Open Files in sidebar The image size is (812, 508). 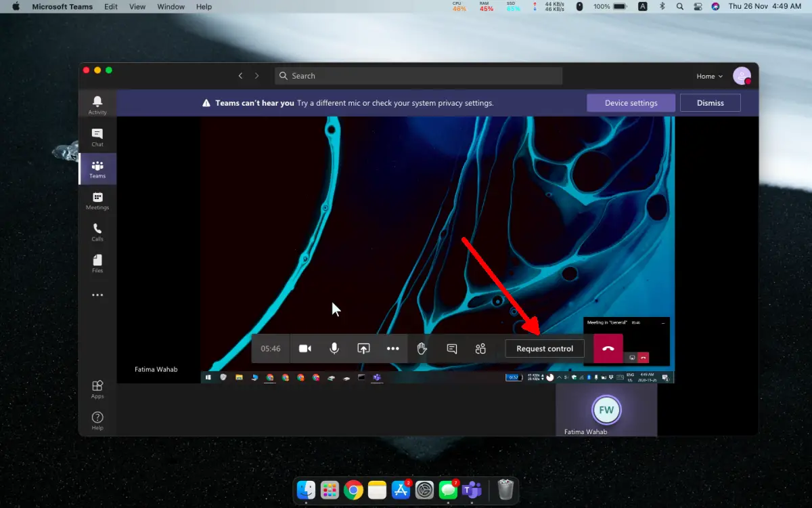[x=97, y=263]
